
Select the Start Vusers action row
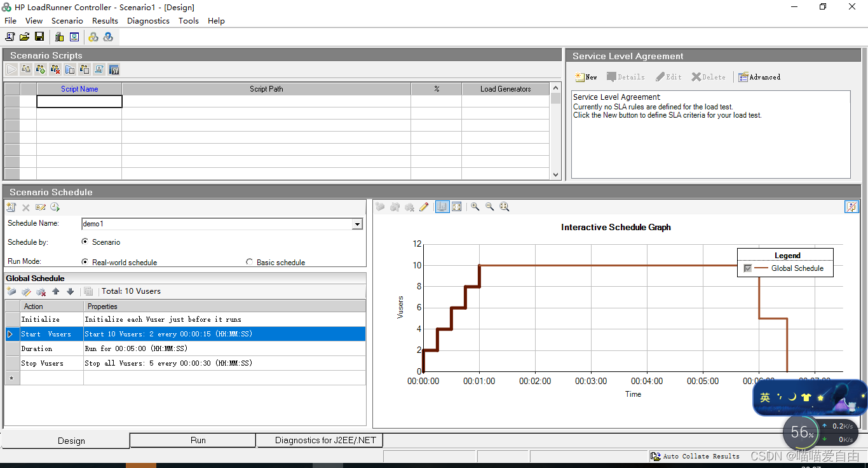tap(186, 334)
